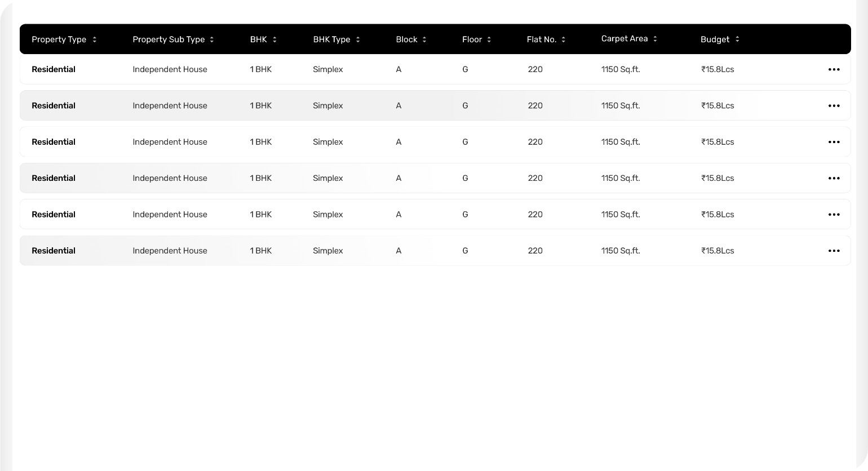Viewport: 868px width, 471px height.
Task: Click the Budget header label
Action: tap(715, 39)
